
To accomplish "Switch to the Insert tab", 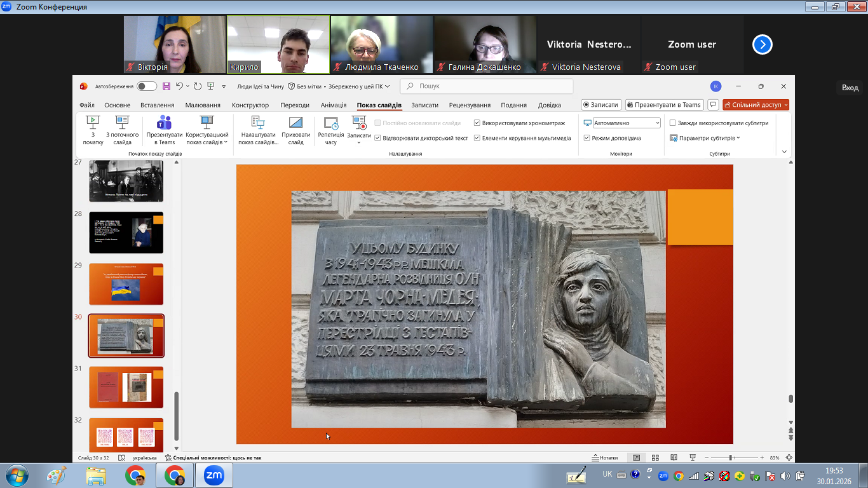I will tap(157, 105).
